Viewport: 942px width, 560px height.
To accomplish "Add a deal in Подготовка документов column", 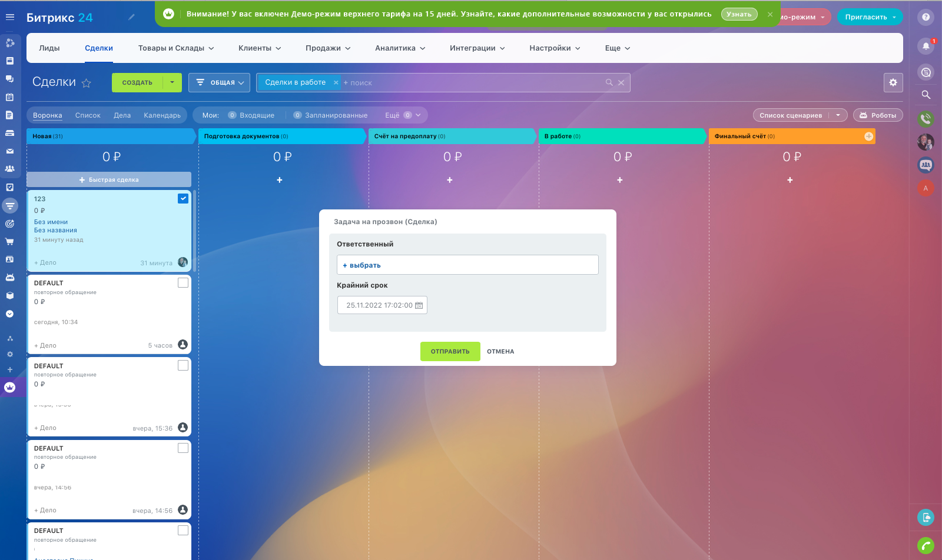I will [x=280, y=180].
